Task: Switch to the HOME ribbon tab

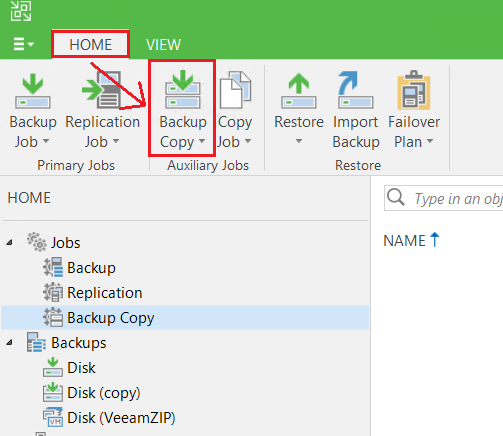Action: click(90, 44)
